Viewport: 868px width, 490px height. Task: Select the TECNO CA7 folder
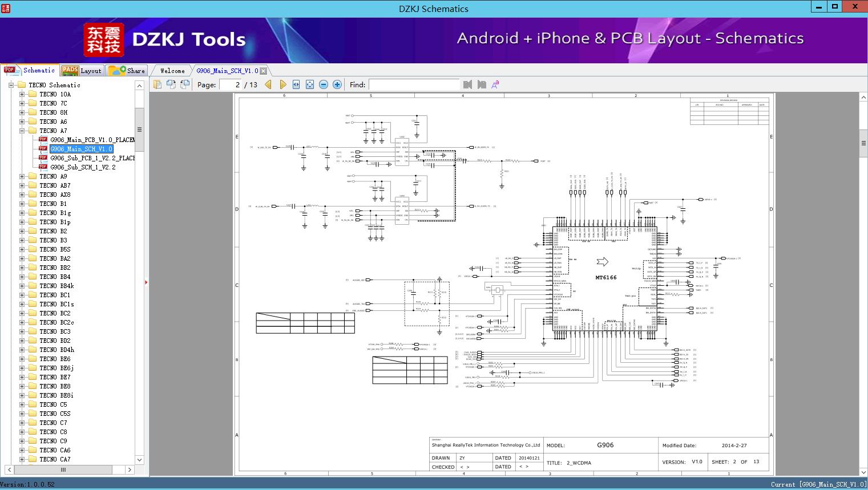(x=55, y=459)
